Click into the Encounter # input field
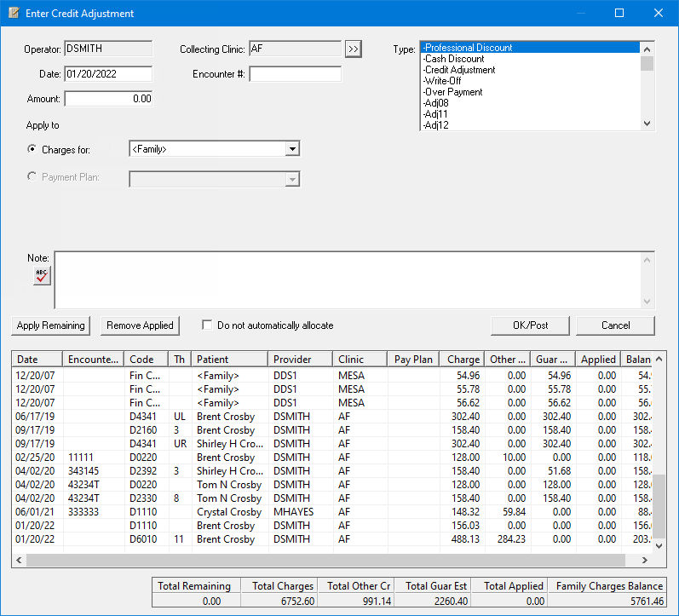 click(295, 74)
